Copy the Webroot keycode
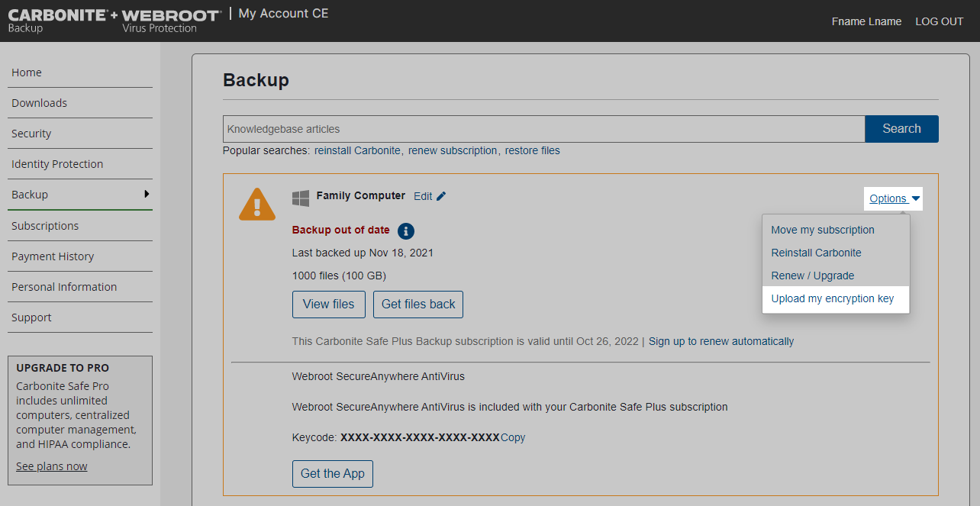This screenshot has height=506, width=980. pos(513,437)
